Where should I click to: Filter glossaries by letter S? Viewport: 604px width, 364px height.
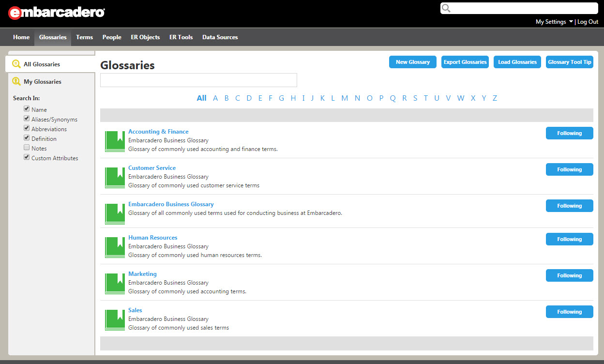[415, 98]
